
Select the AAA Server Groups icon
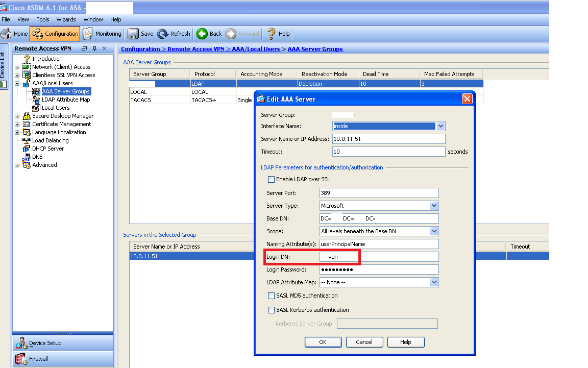point(36,91)
